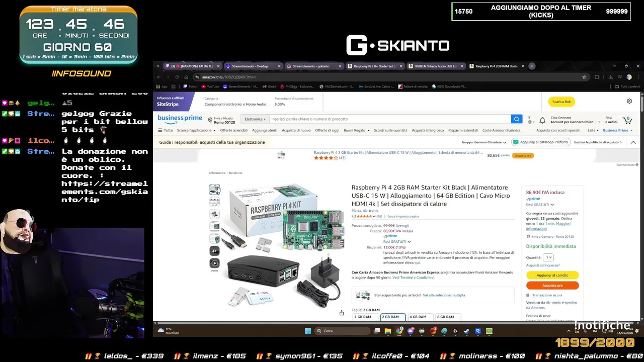Viewport: 644px width, 362px height.
Task: Click the Amazon search input field
Action: [390, 119]
